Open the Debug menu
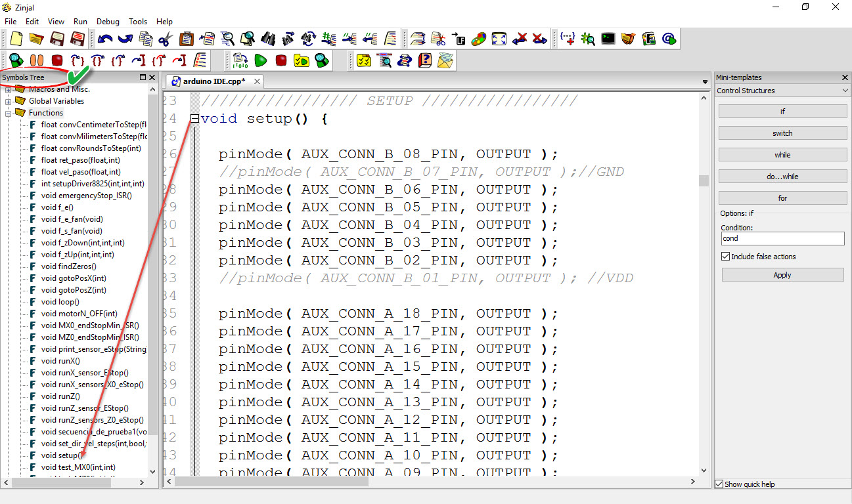 (107, 21)
